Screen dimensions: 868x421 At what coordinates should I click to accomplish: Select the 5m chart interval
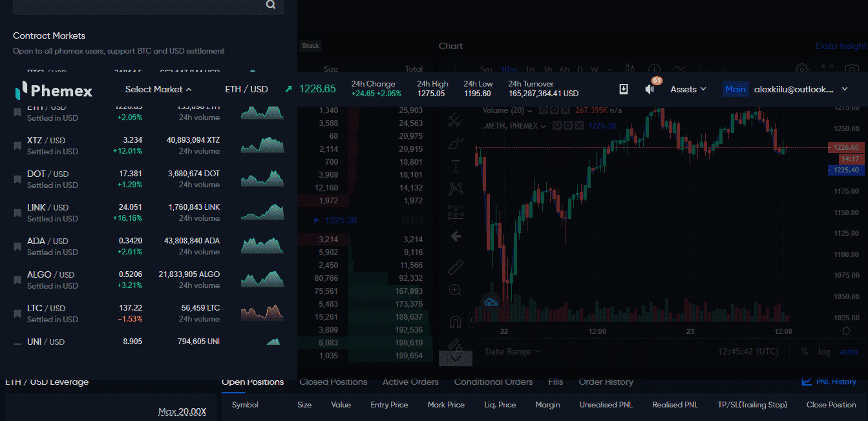click(x=486, y=70)
